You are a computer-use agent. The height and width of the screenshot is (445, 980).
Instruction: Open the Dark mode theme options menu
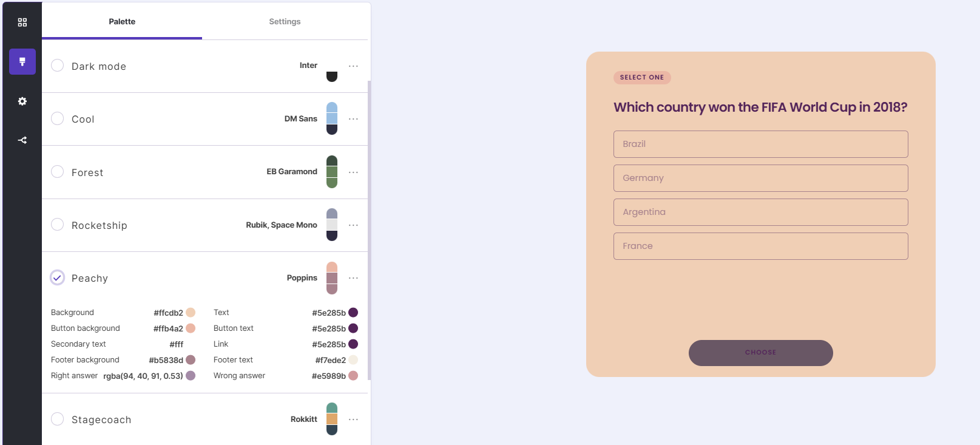pos(354,66)
